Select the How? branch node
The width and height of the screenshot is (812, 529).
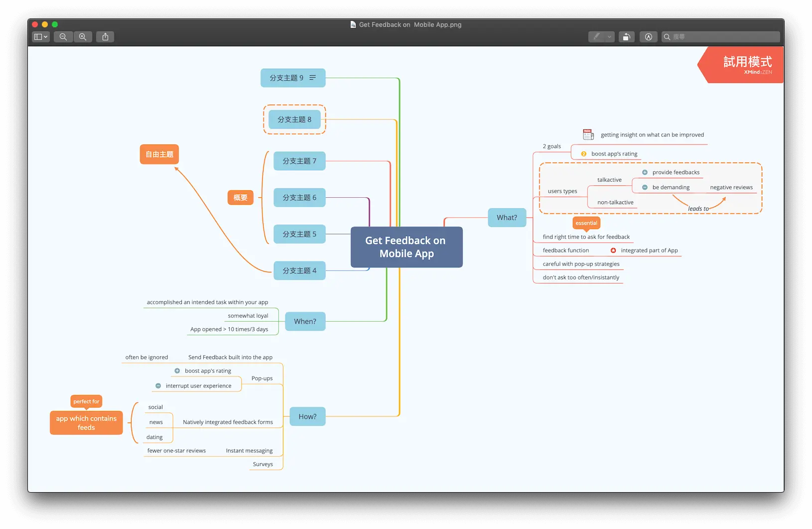click(307, 416)
